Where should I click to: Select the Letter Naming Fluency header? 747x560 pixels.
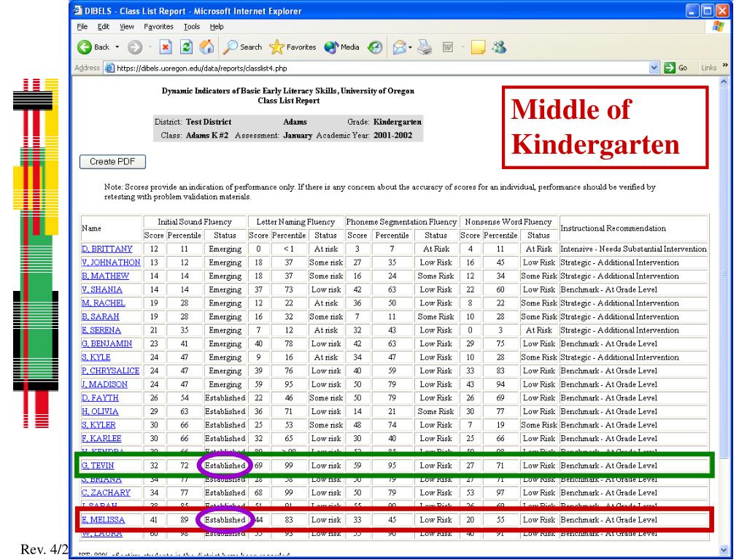tap(295, 222)
